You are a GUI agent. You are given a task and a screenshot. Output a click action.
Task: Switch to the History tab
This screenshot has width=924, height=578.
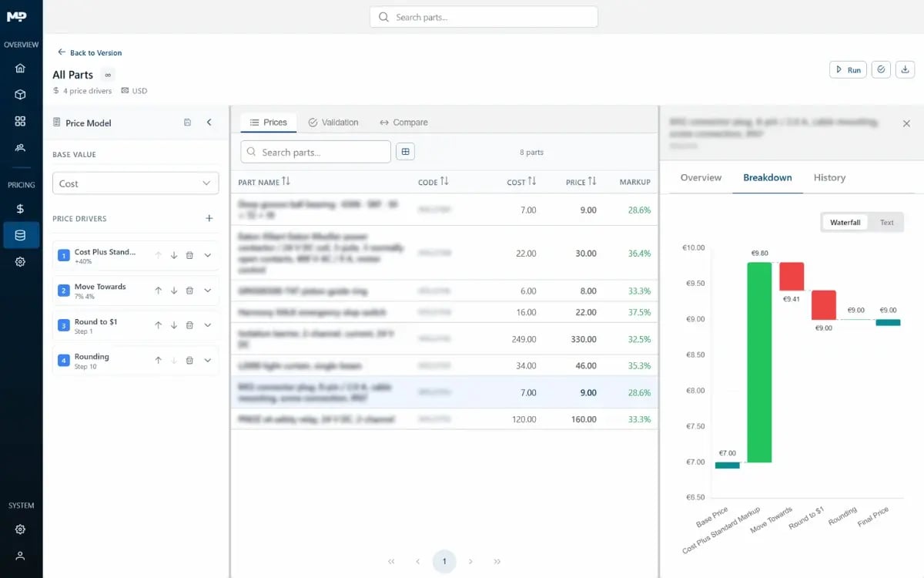click(829, 177)
